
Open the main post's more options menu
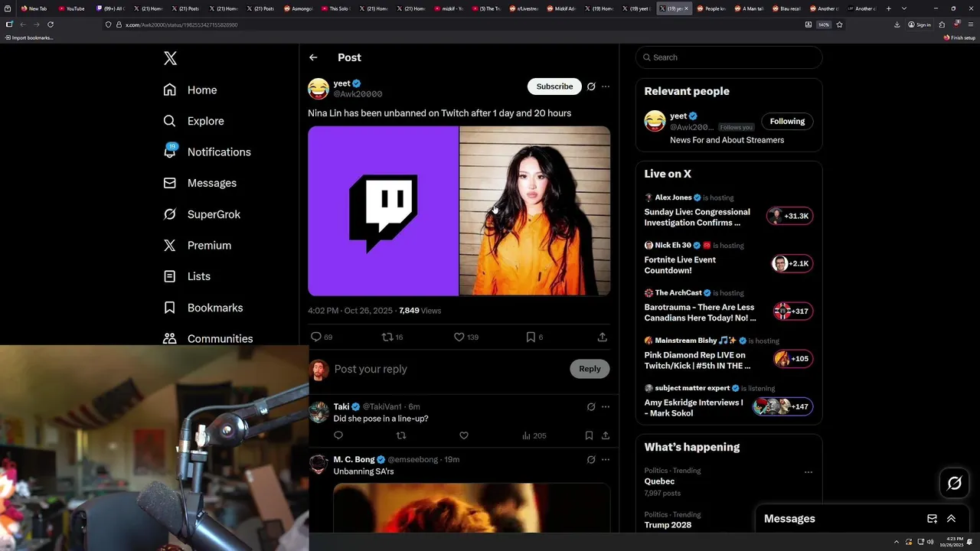pyautogui.click(x=606, y=86)
